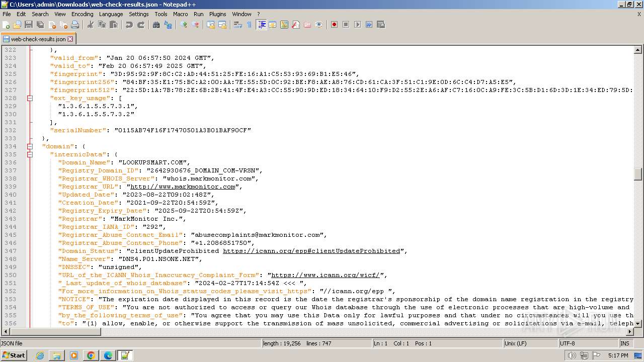
Task: Click the Redo toolbar arrow
Action: [141, 25]
